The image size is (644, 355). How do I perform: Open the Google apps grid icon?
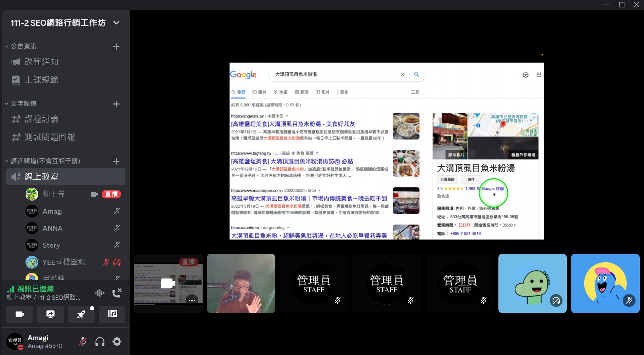539,75
